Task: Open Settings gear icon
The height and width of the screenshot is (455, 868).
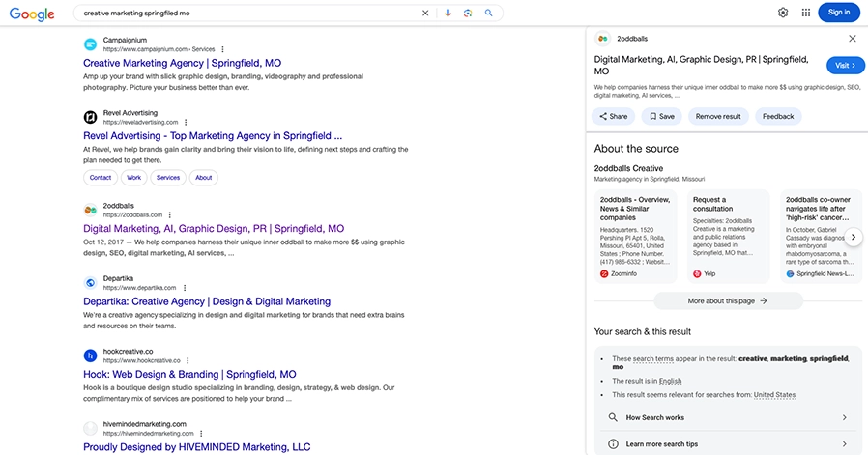Action: 783,13
